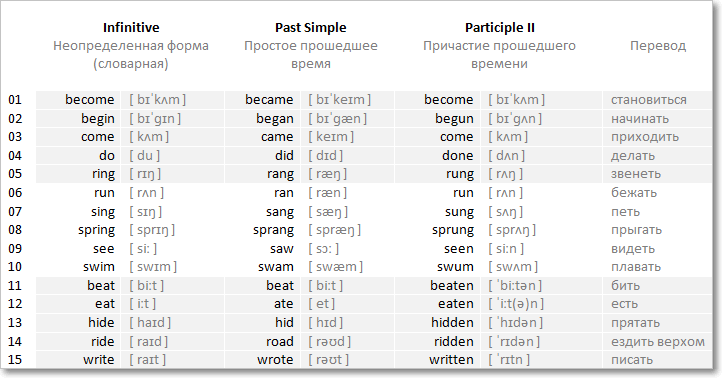Click the past form 'ate'
Viewport: 722px width, 378px height.
283,304
